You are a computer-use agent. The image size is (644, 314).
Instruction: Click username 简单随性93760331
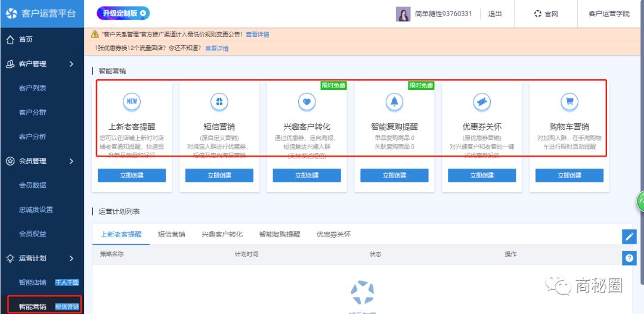pyautogui.click(x=443, y=14)
